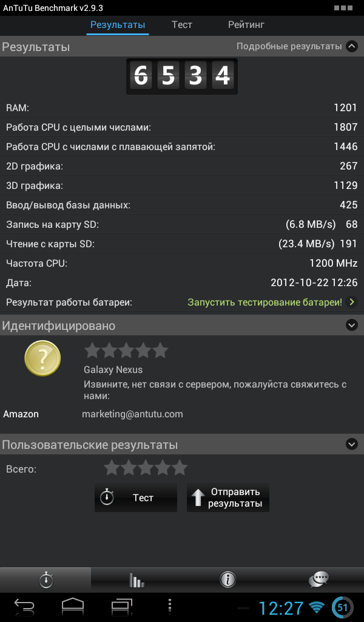Expand the Идентифицировано section chevron
This screenshot has height=622, width=364.
click(351, 326)
